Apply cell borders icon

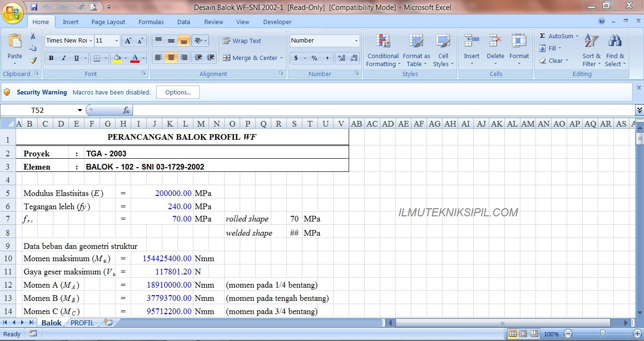tap(97, 58)
